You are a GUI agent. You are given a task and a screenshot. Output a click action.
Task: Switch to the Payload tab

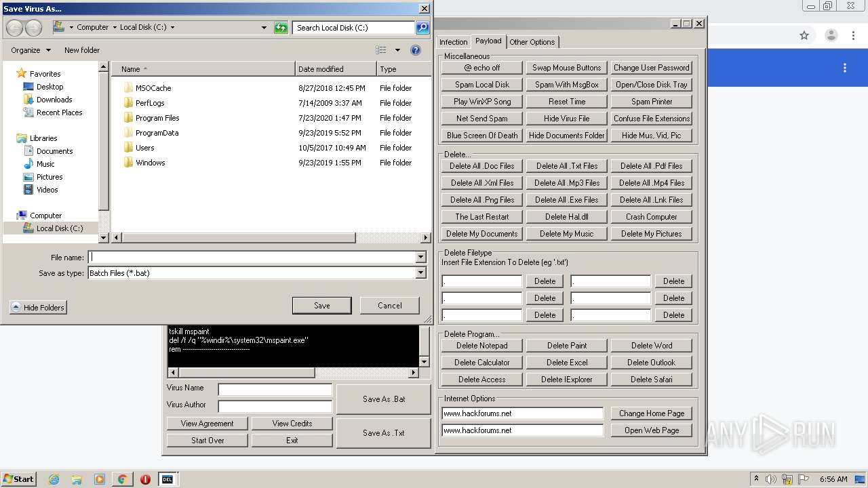[x=488, y=41]
